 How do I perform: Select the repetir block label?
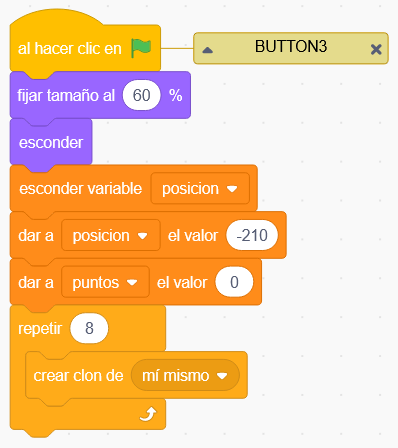[40, 329]
